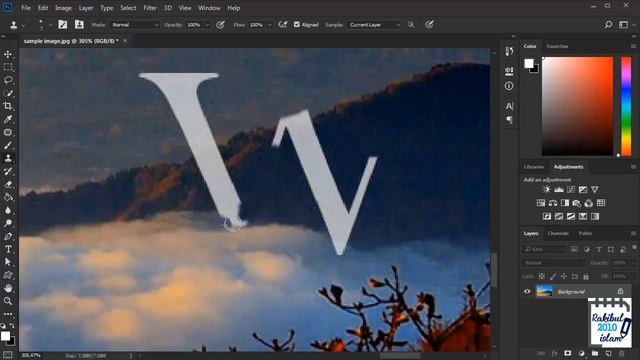Create a new group folder button
Image resolution: width=640 pixels, height=360 pixels.
coord(595,353)
